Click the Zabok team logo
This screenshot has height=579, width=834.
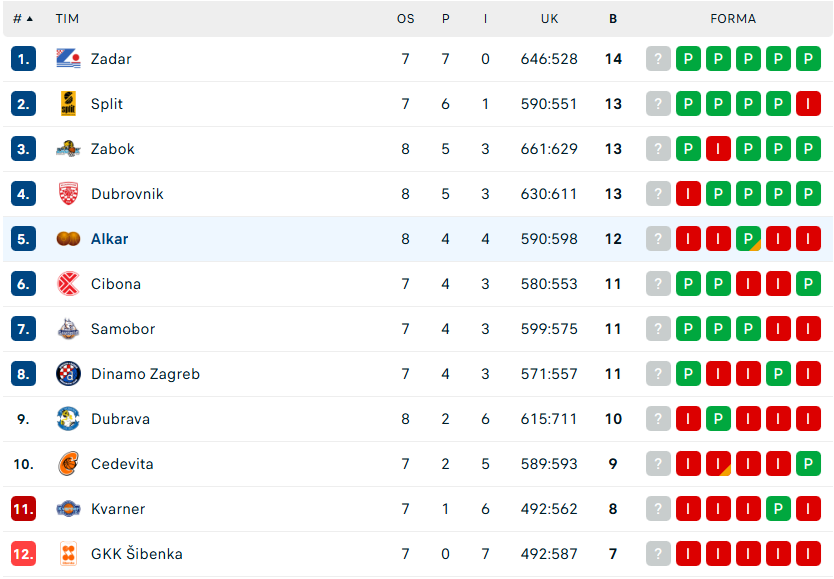click(x=68, y=149)
